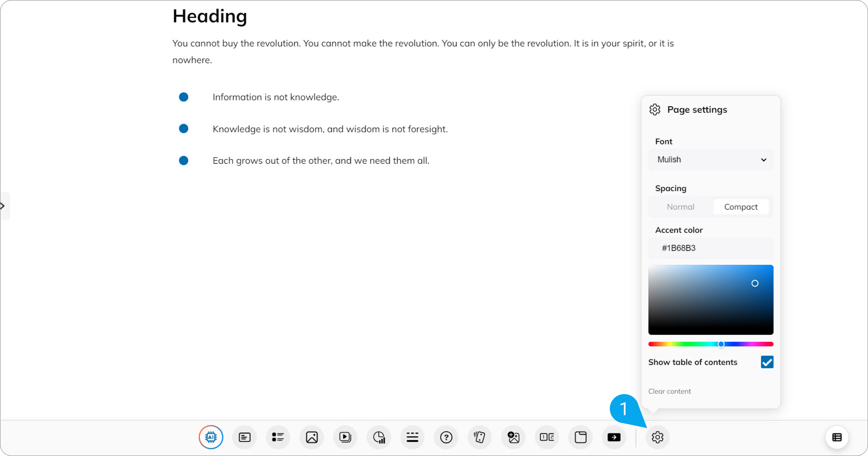Open the list view button at bottom right
The height and width of the screenshot is (456, 868).
click(837, 437)
